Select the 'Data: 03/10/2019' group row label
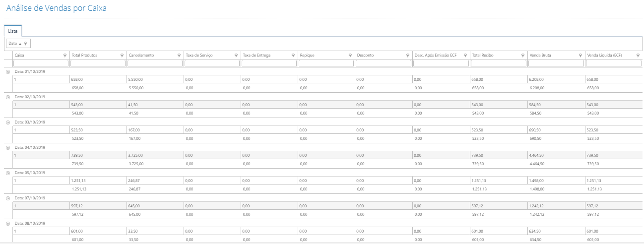 [30, 122]
